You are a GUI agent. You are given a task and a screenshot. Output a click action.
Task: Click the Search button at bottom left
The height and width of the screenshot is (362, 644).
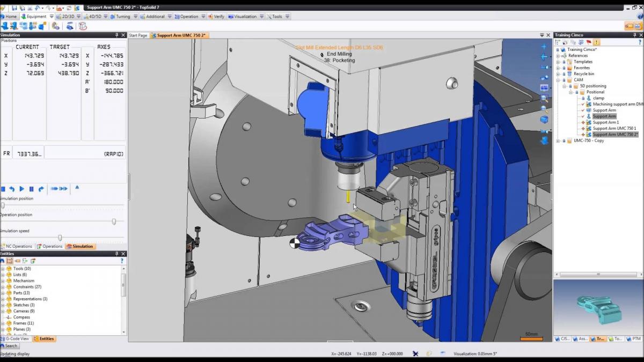click(11, 346)
